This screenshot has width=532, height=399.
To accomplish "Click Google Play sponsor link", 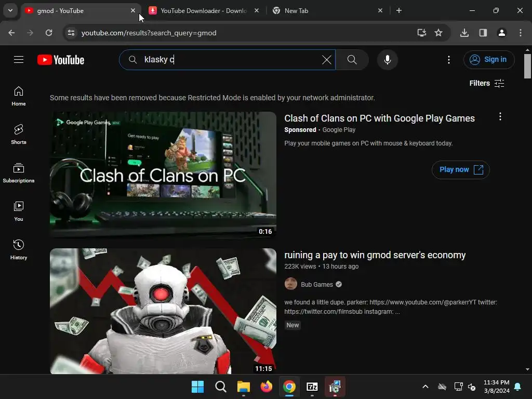I will tap(339, 130).
